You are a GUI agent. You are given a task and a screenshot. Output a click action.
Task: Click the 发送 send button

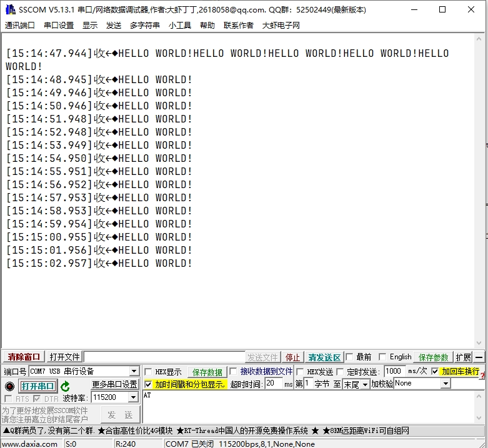pos(120,414)
